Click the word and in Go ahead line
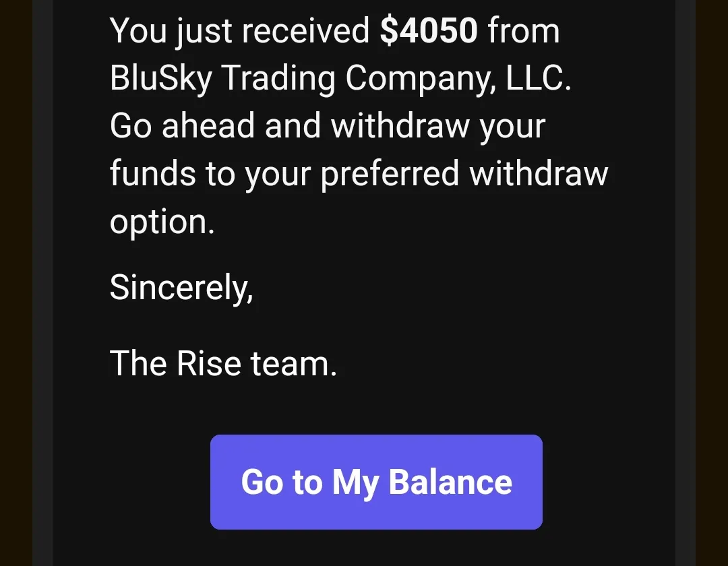 [293, 125]
